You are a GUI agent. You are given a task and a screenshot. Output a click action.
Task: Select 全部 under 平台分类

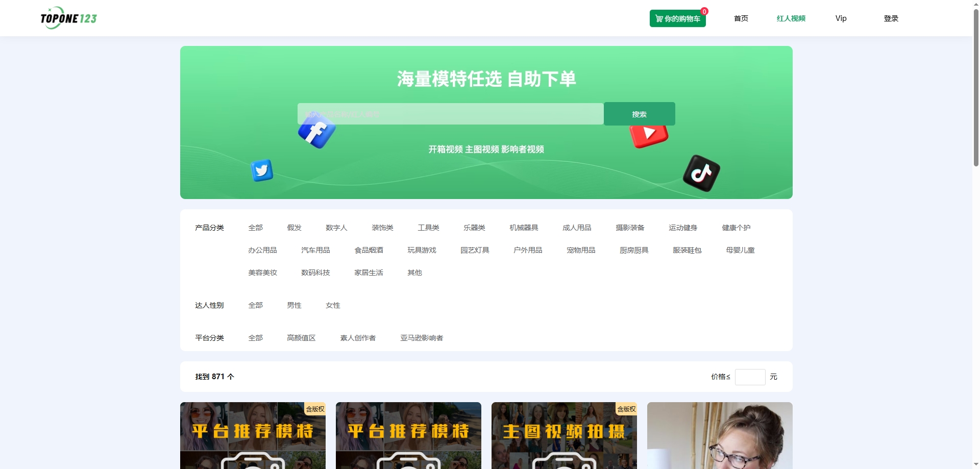click(255, 338)
